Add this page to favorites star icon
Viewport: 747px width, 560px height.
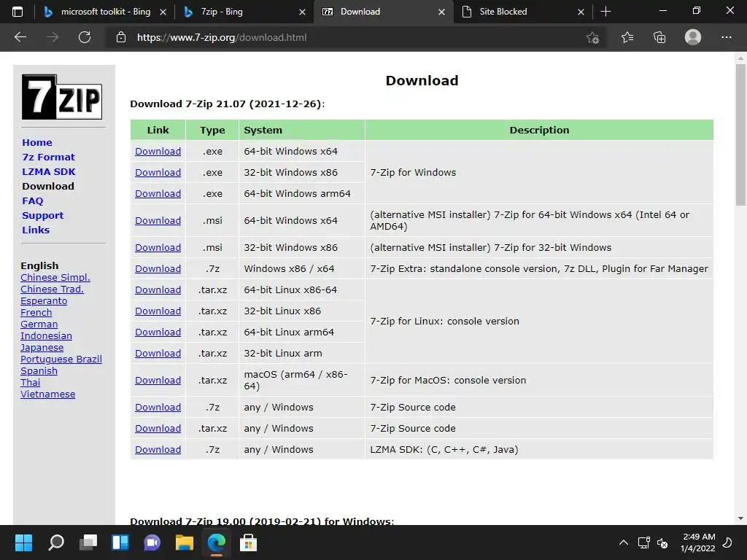click(592, 37)
